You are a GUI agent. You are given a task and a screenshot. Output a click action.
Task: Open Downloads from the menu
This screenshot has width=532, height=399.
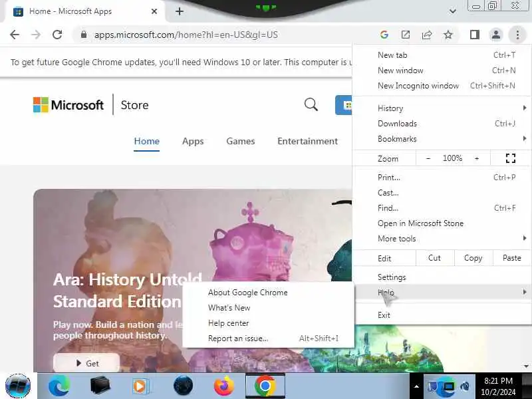click(442, 124)
